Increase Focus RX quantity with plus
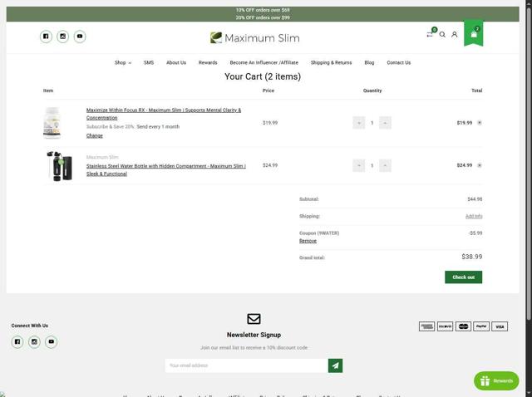The width and height of the screenshot is (532, 397). pyautogui.click(x=385, y=123)
